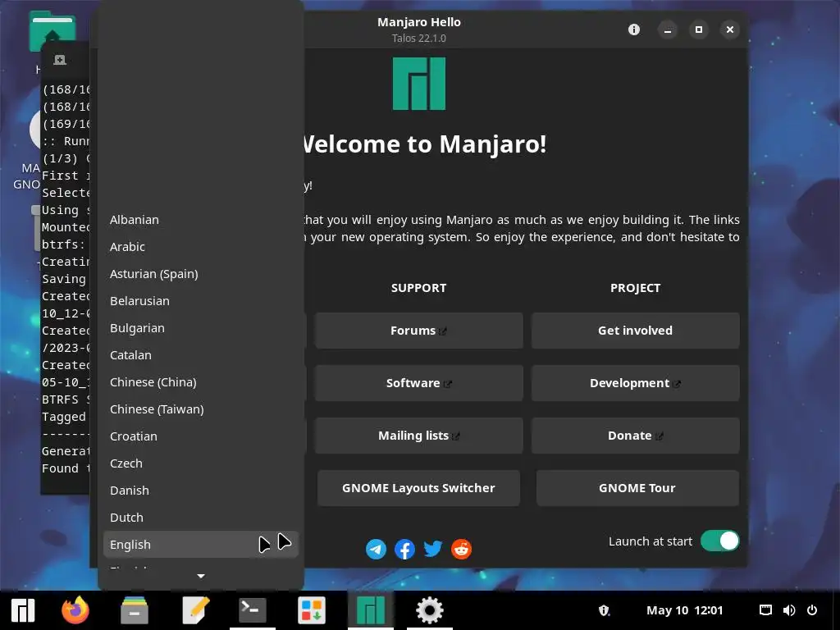
Task: Open Twitter social link icon
Action: click(433, 549)
